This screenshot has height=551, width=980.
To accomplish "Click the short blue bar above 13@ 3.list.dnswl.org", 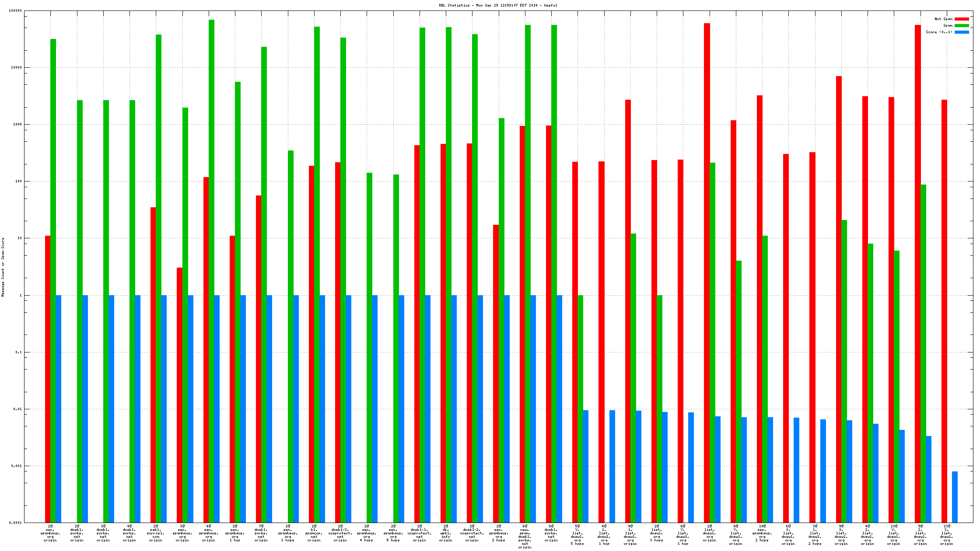I will [955, 497].
